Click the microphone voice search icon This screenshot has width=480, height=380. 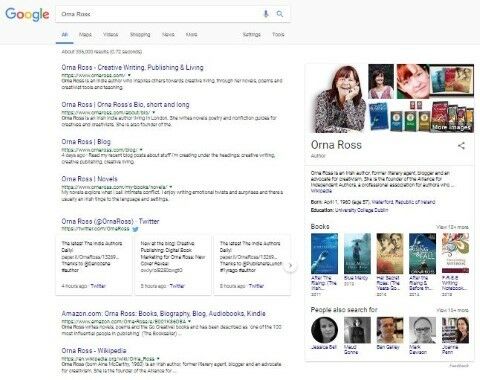click(x=266, y=14)
